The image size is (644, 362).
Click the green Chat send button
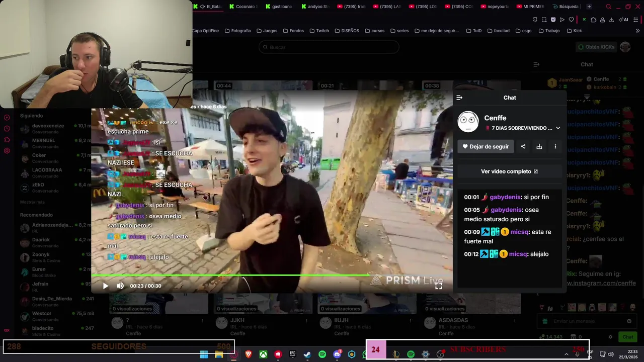[x=628, y=337]
